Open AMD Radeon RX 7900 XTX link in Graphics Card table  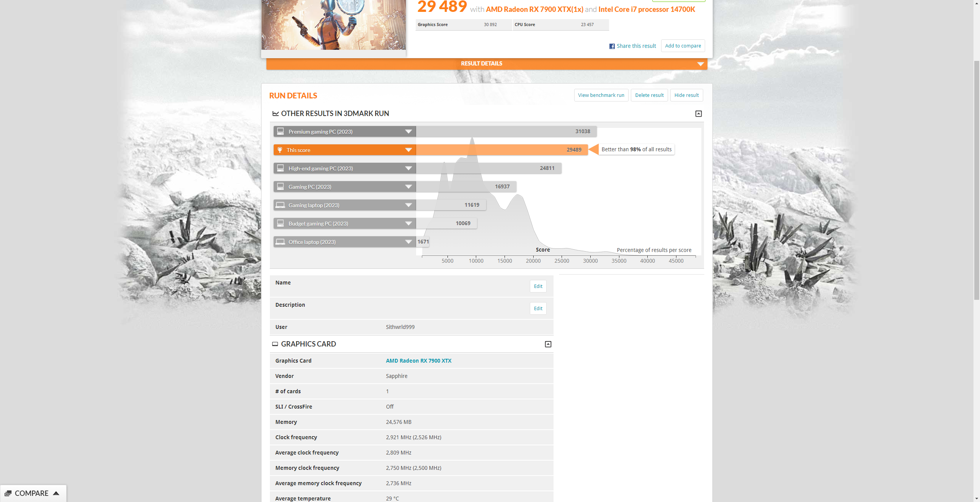[418, 361]
